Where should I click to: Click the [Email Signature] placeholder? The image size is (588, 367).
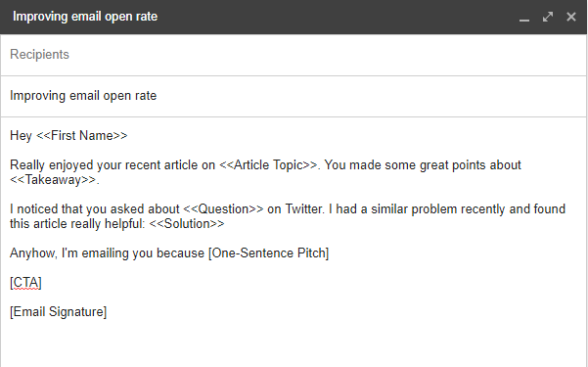[58, 312]
